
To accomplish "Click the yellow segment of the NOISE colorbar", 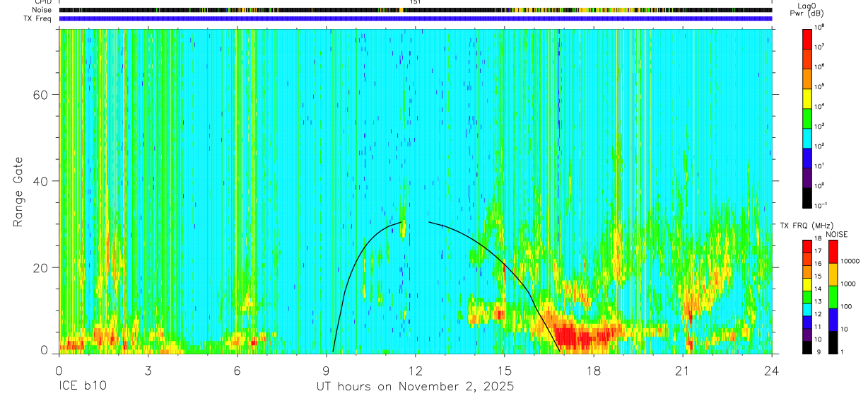I will [x=833, y=274].
